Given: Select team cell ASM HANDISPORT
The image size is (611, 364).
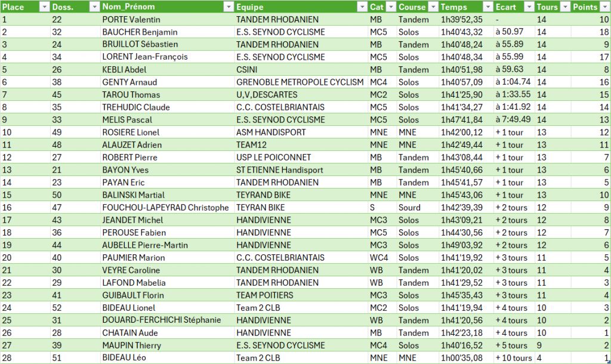Looking at the screenshot, I should point(301,132).
